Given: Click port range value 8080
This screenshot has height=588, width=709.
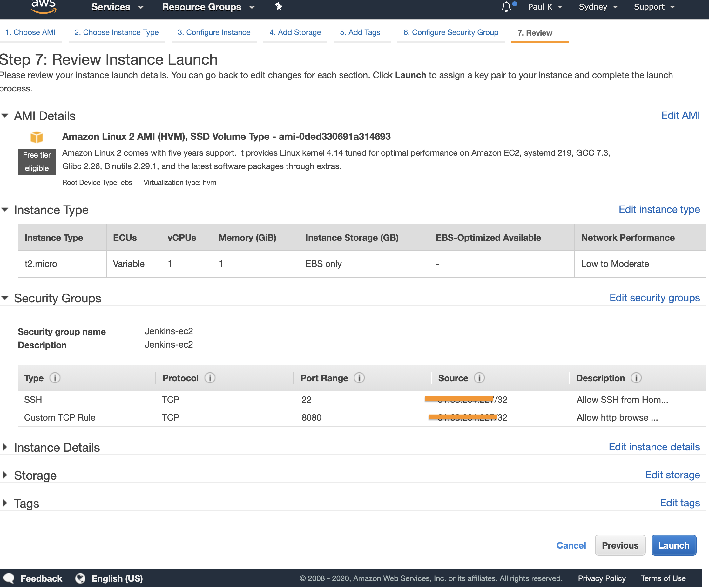Looking at the screenshot, I should pyautogui.click(x=312, y=418).
